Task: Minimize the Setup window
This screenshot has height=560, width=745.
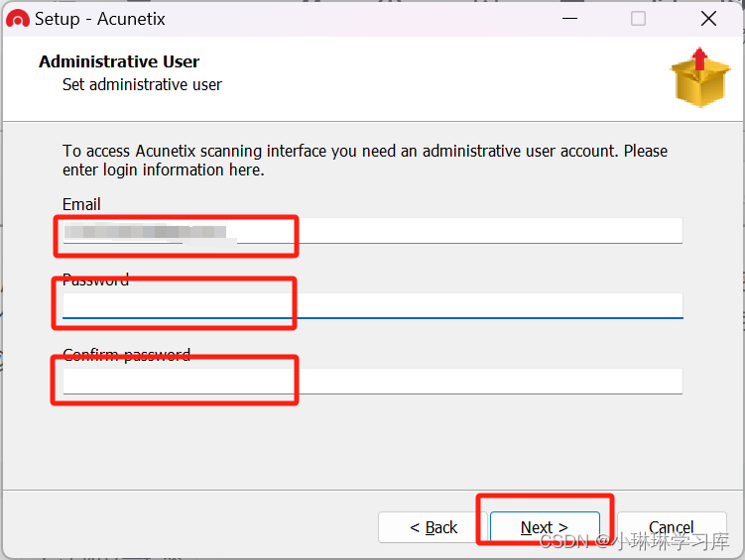Action: click(569, 19)
